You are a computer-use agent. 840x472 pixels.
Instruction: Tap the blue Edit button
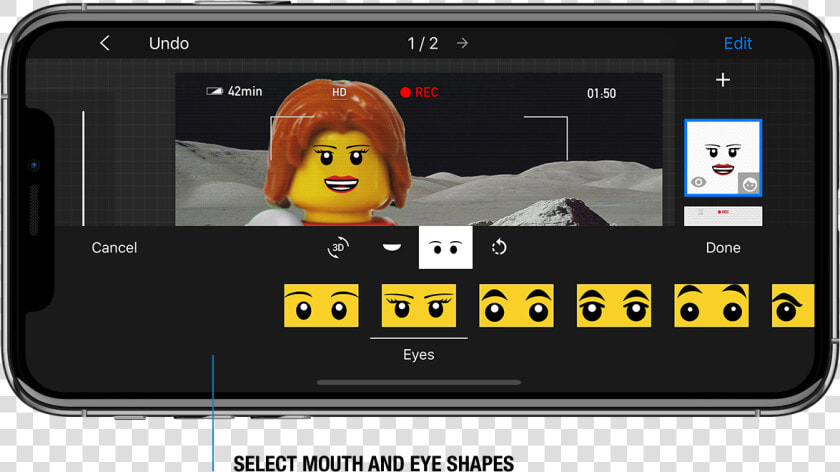click(738, 43)
